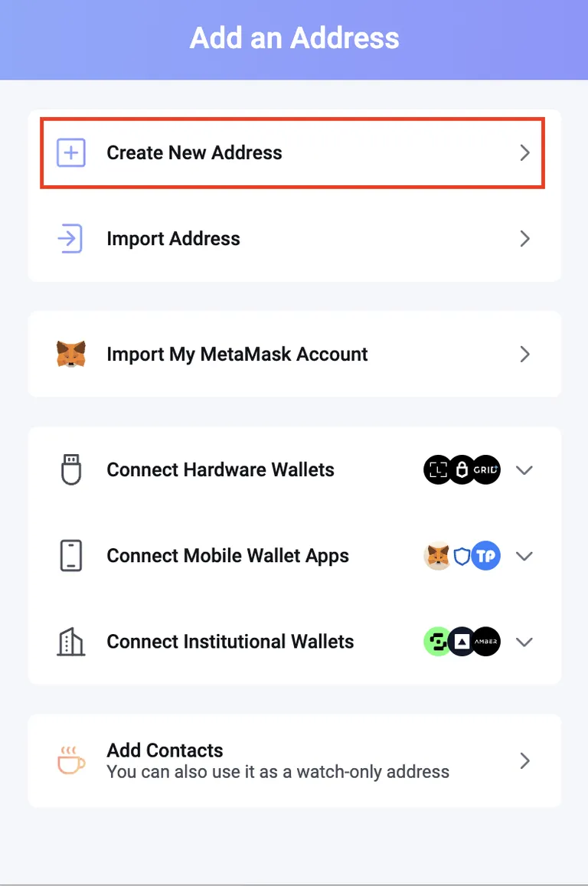Select Import Address option
Screen dimensions: 588x886
(294, 238)
